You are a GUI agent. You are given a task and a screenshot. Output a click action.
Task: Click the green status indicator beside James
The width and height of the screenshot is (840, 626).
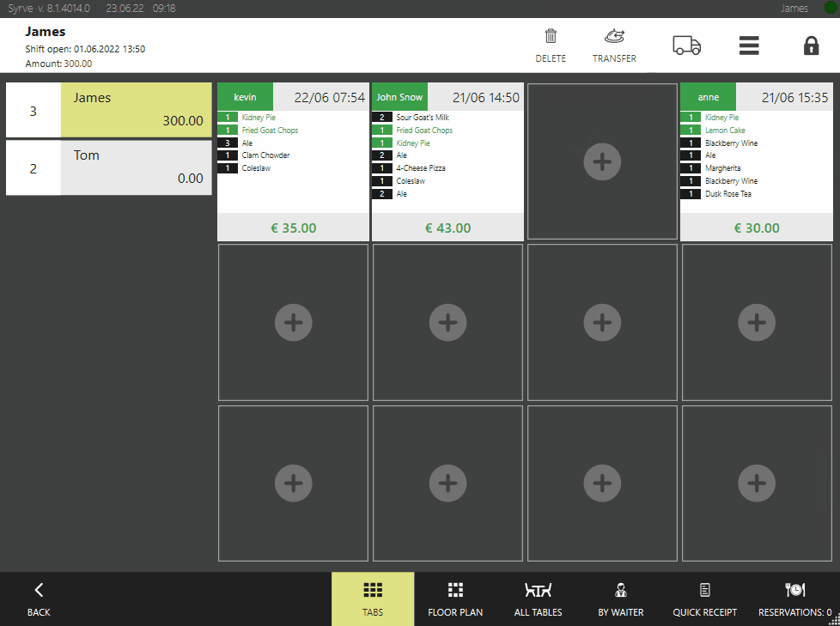(x=830, y=8)
